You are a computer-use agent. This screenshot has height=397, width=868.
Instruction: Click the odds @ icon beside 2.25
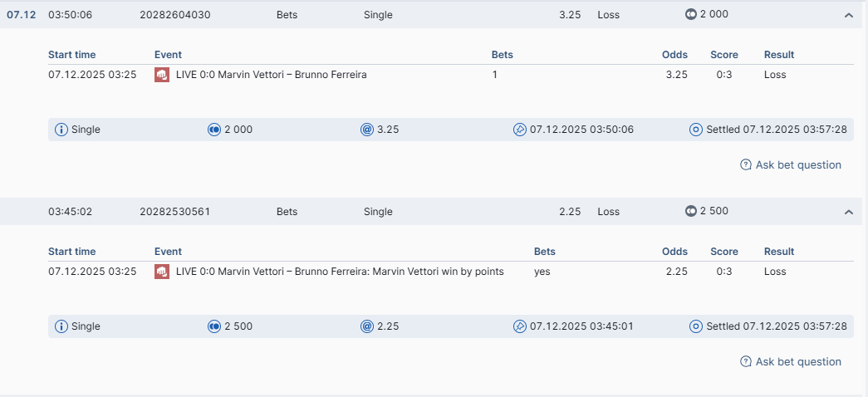[367, 326]
